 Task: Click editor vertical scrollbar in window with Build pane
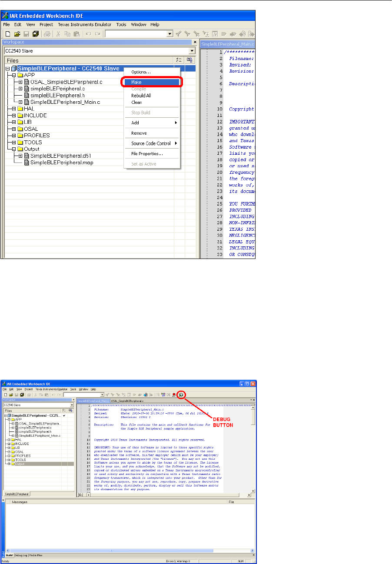coord(253,449)
